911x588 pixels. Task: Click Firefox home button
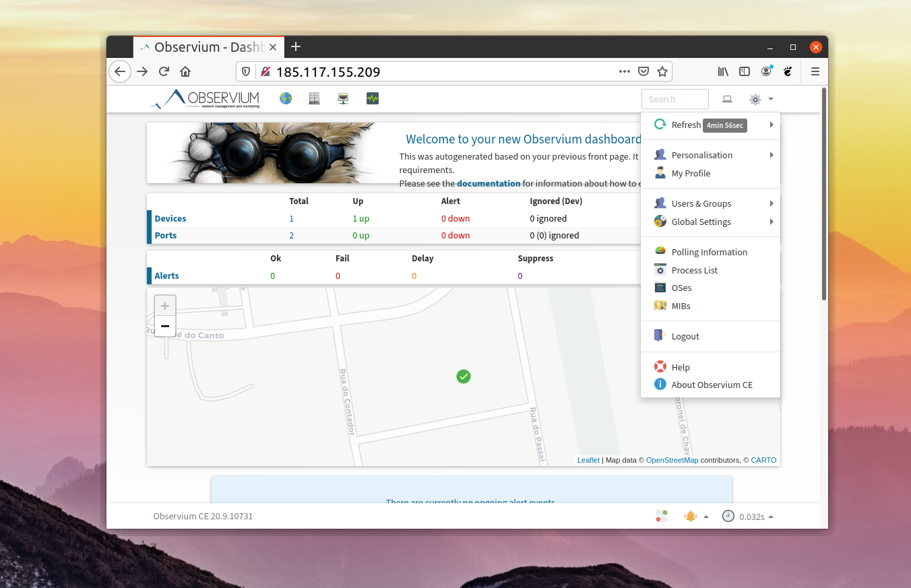point(185,71)
